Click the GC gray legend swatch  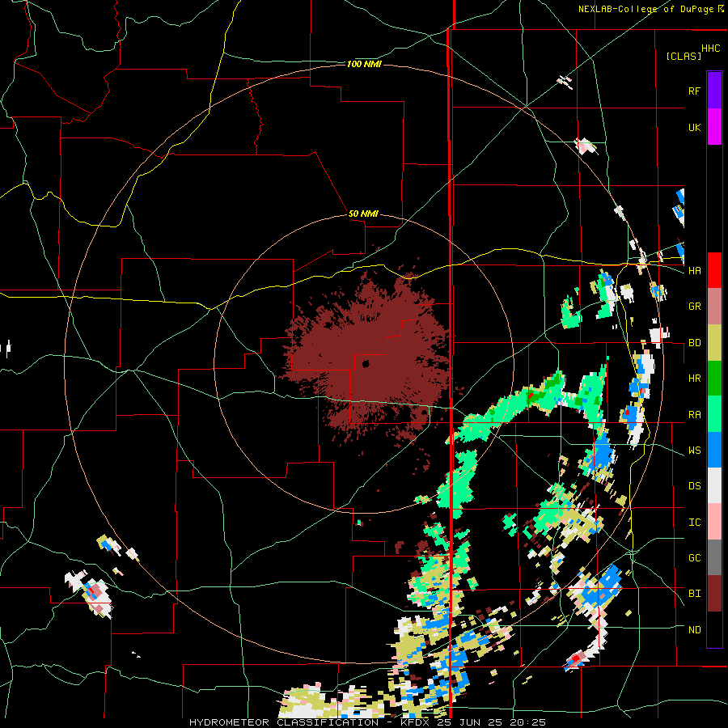click(x=714, y=557)
